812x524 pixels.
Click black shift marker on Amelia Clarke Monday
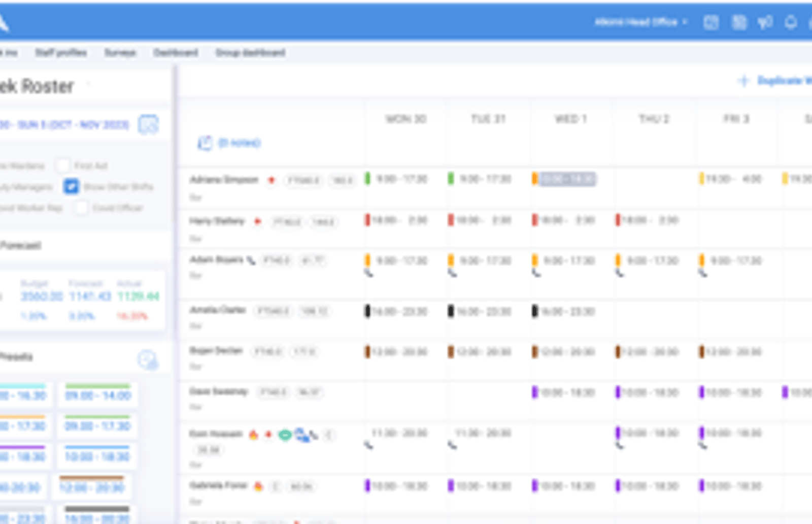click(367, 311)
